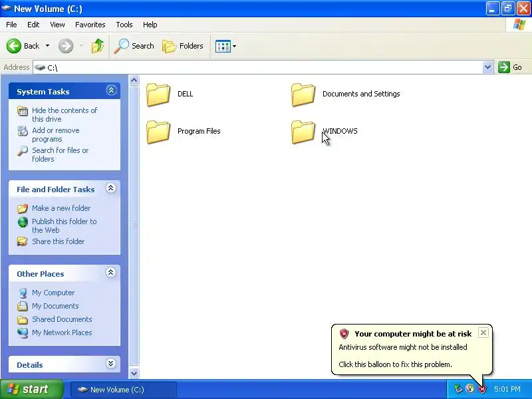Close the antivirus warning balloon
The height and width of the screenshot is (399, 532).
(x=483, y=332)
